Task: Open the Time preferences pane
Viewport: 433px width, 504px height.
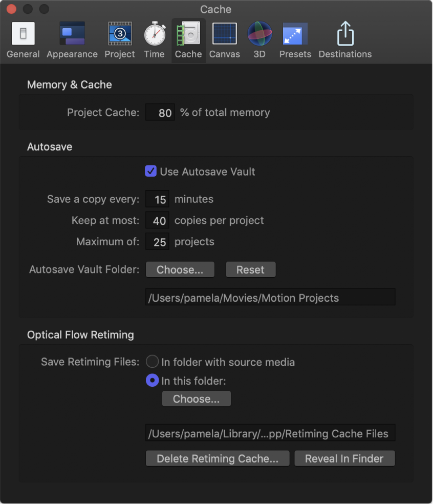Action: [x=154, y=40]
